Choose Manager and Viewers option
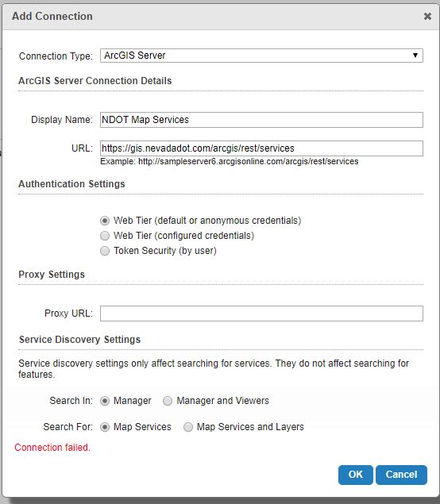This screenshot has width=440, height=504. (168, 401)
